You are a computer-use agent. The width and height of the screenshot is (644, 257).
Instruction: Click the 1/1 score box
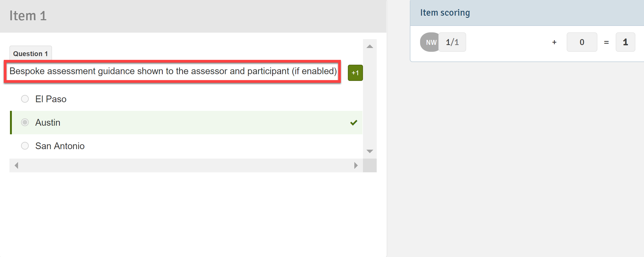click(x=452, y=42)
